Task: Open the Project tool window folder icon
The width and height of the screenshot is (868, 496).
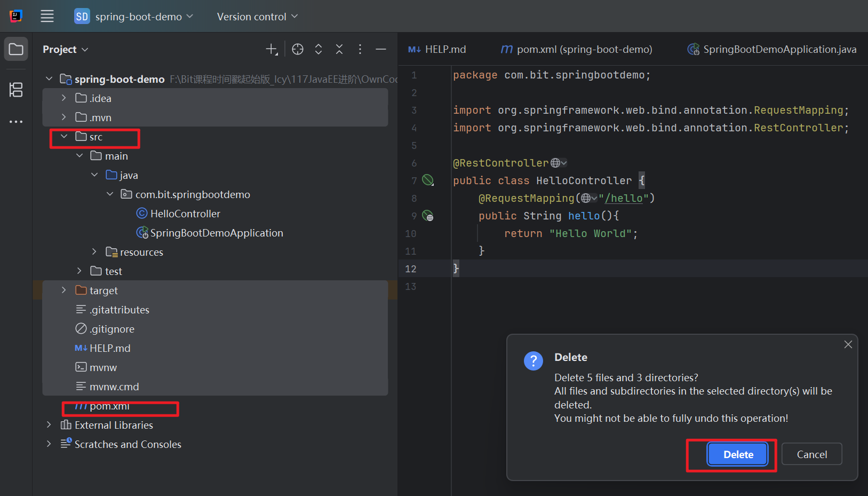Action: (x=16, y=49)
